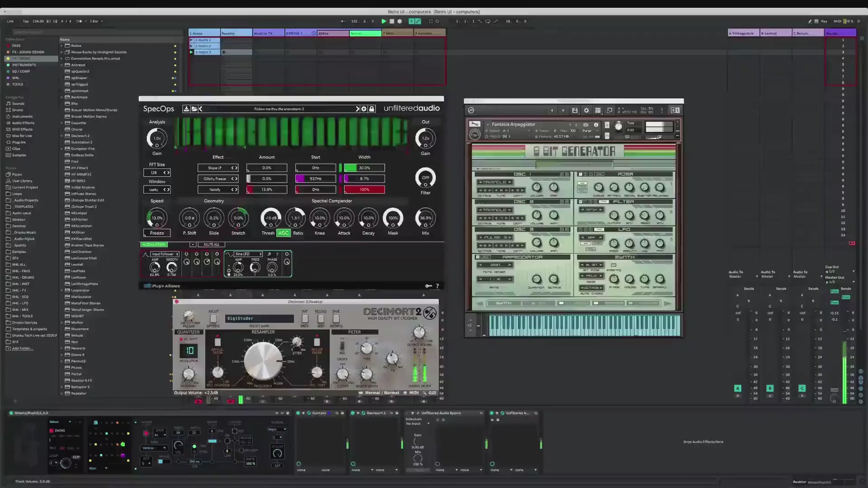Open the SpecOps preset folder icon
868x488 pixels.
(194, 109)
